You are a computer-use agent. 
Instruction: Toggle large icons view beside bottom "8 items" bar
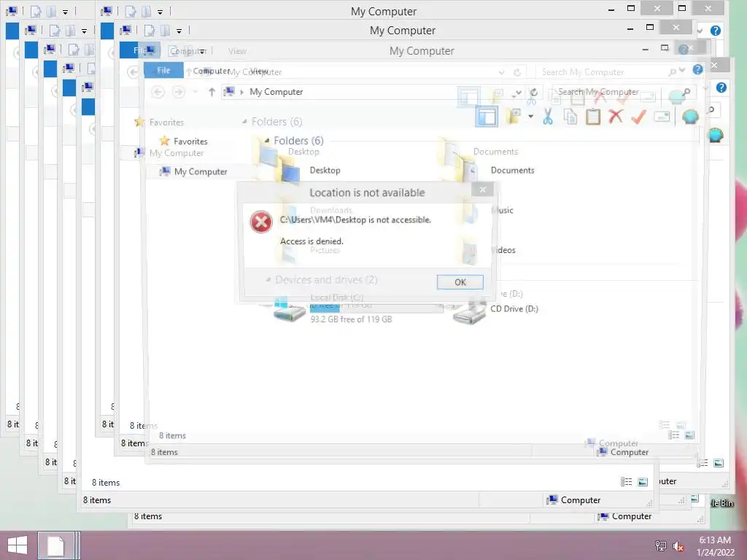[x=643, y=482]
